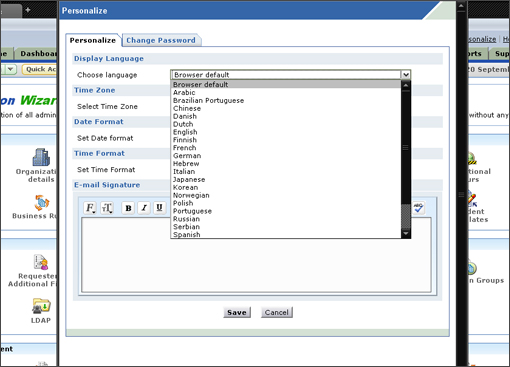Select Spanish in language list

(x=286, y=234)
